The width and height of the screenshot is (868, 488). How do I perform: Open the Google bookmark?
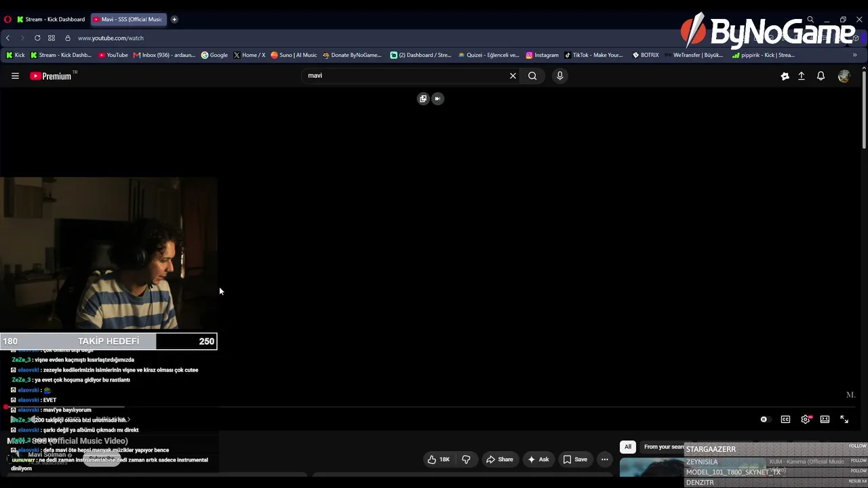pyautogui.click(x=214, y=56)
